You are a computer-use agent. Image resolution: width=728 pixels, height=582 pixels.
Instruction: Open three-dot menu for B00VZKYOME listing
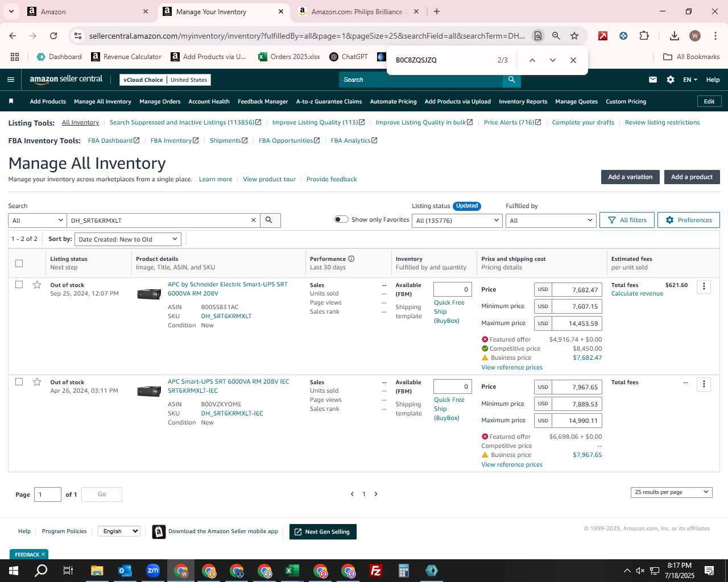[704, 384]
